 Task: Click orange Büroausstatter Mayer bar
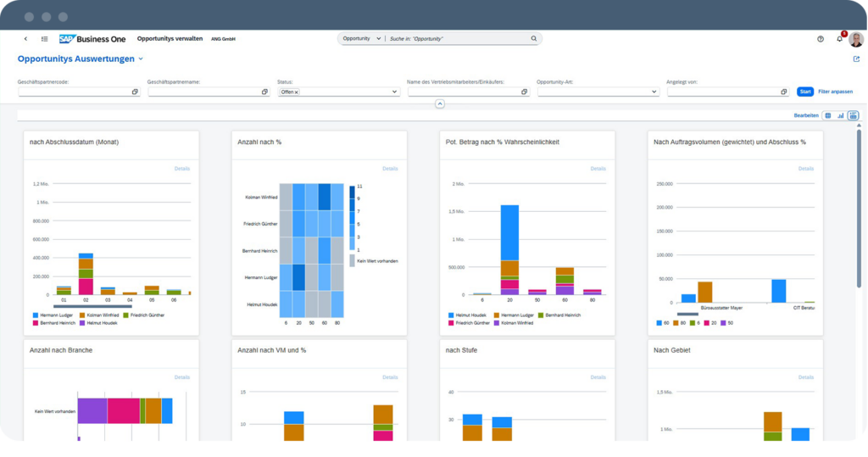pos(704,292)
